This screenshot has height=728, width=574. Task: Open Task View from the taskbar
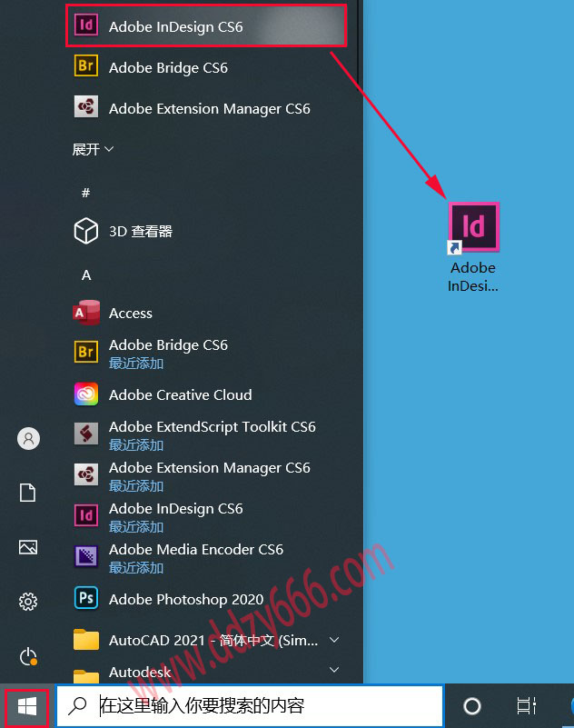pyautogui.click(x=527, y=706)
